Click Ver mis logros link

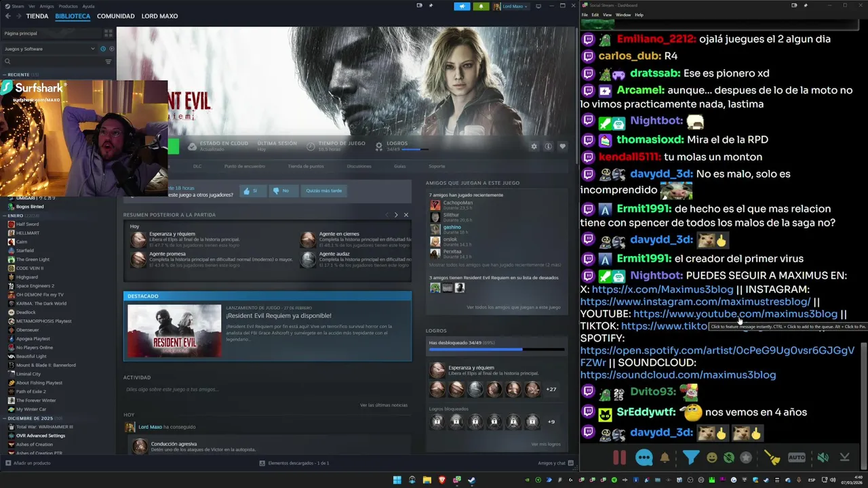[x=546, y=444]
